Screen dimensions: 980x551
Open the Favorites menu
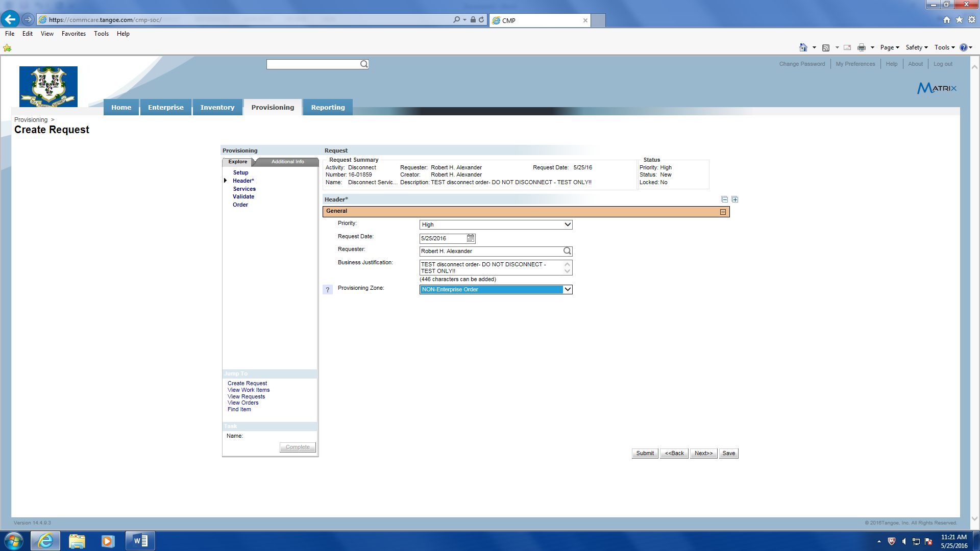(x=73, y=34)
